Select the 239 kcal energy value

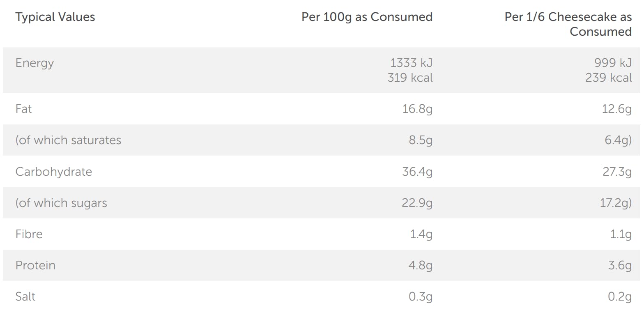coord(609,78)
